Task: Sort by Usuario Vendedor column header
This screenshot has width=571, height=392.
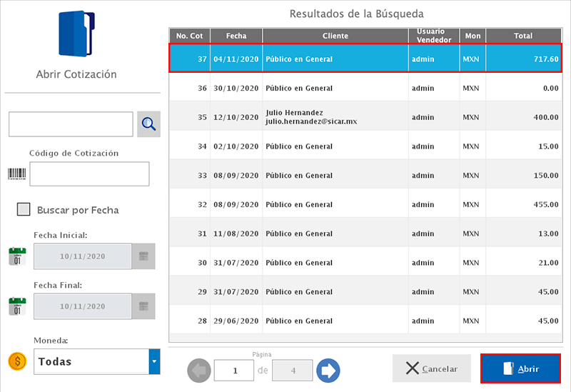Action: coord(434,36)
